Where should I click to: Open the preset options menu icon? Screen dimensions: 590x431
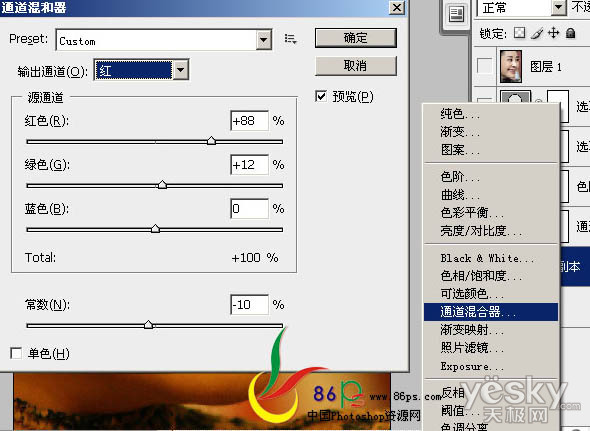click(x=290, y=39)
